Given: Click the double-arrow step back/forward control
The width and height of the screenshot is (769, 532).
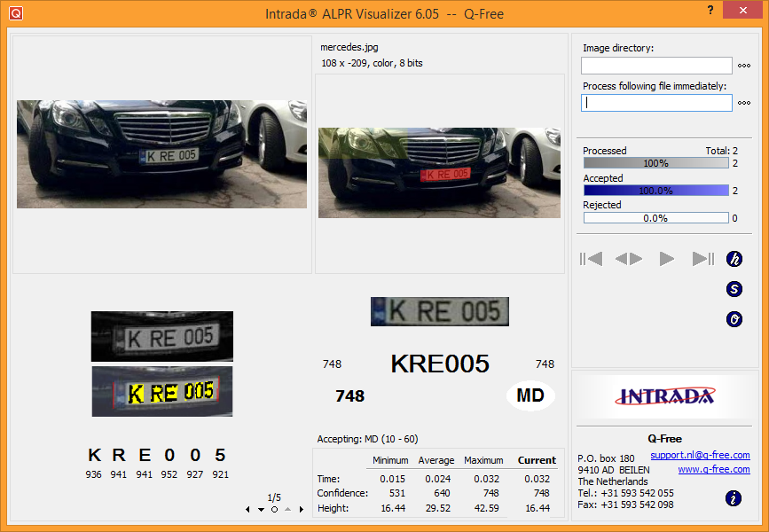Looking at the screenshot, I should click(629, 259).
